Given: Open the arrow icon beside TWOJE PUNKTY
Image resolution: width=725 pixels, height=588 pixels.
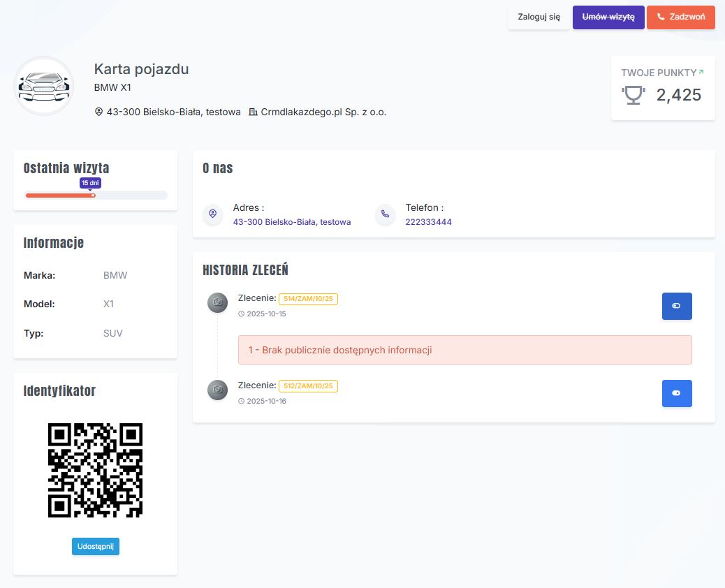Looking at the screenshot, I should 701,72.
